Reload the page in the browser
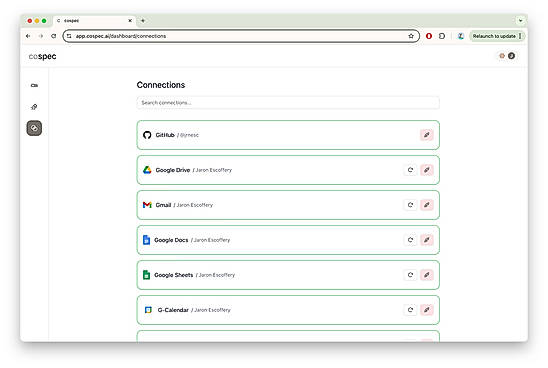Image resolution: width=548 pixels, height=368 pixels. point(53,36)
